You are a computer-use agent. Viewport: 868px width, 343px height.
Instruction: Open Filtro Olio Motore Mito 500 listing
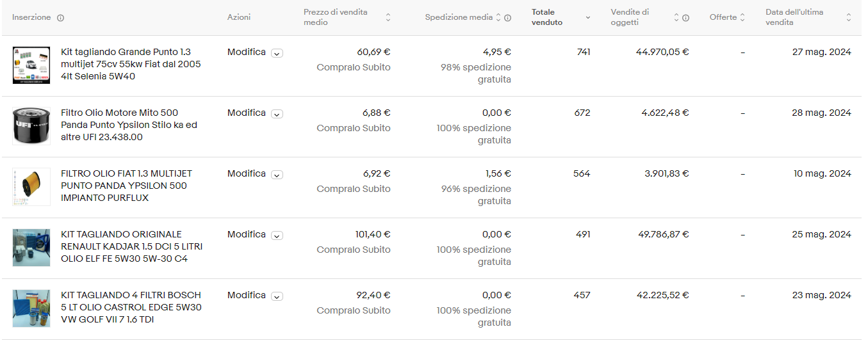129,125
